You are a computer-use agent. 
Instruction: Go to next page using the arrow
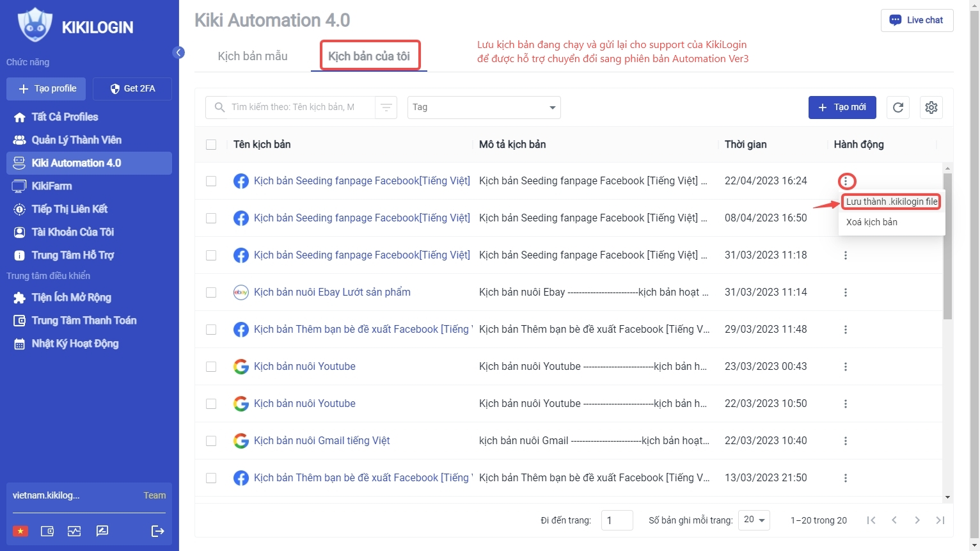917,520
